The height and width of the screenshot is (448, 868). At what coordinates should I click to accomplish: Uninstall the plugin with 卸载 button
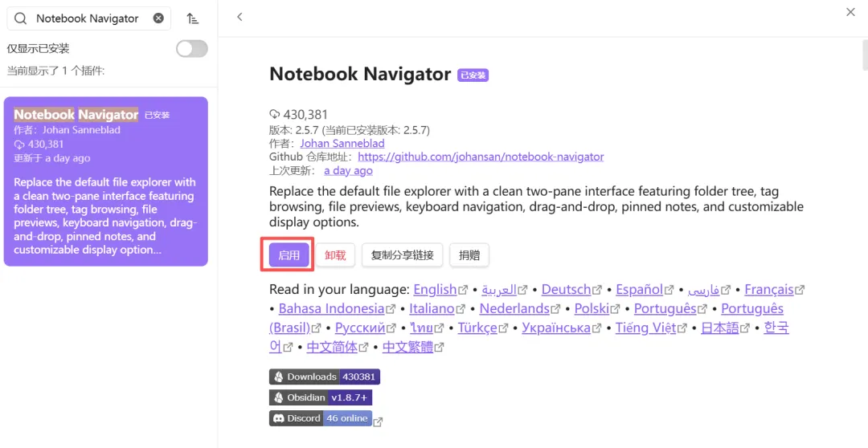(335, 255)
